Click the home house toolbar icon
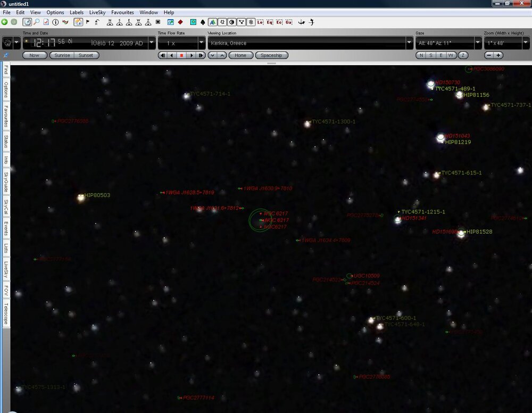 coord(78,22)
